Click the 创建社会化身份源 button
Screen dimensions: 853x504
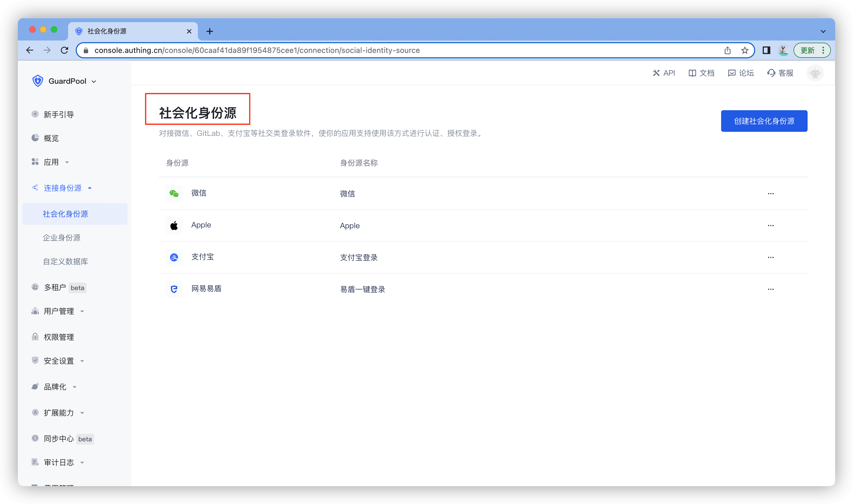pos(764,121)
